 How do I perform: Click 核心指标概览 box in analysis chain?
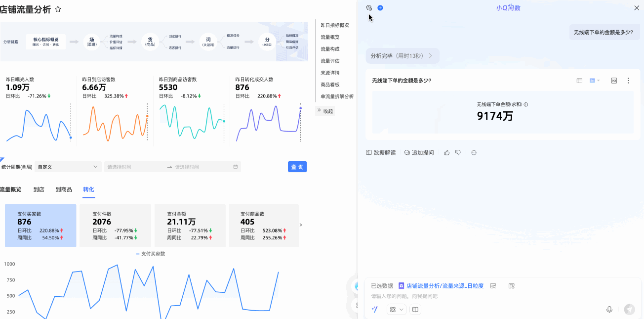(x=46, y=42)
